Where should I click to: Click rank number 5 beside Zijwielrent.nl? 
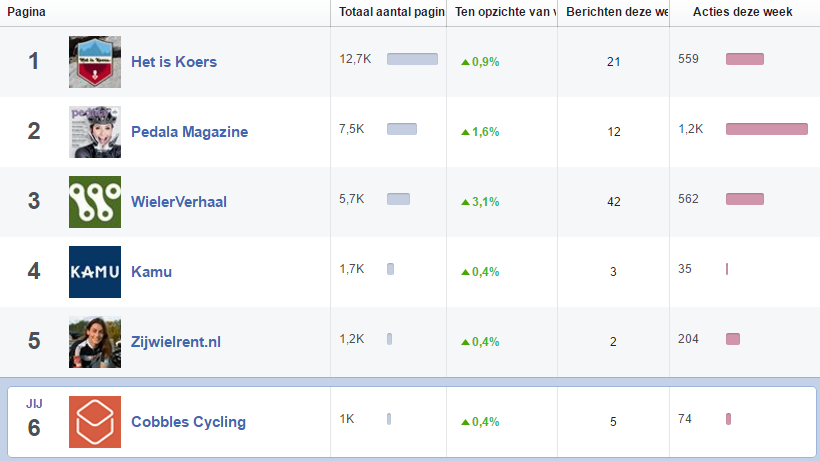click(33, 341)
